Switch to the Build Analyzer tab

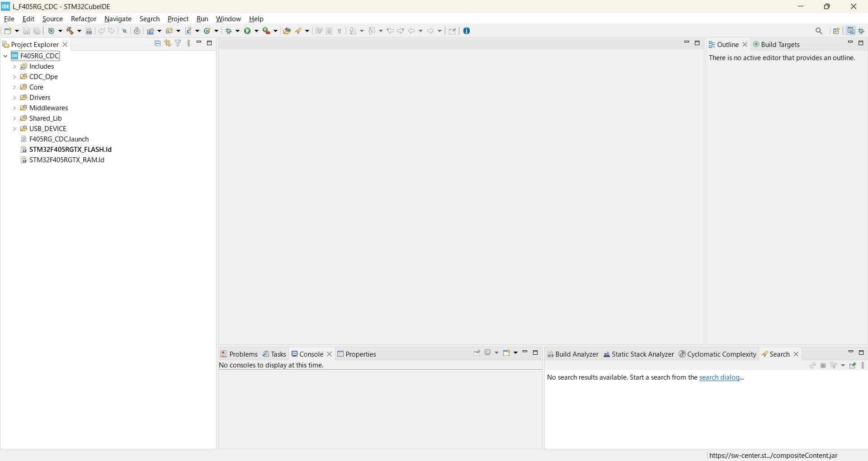[573, 354]
